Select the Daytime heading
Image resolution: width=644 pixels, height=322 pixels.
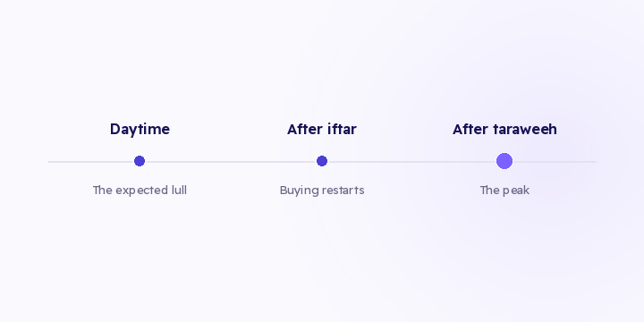point(140,130)
